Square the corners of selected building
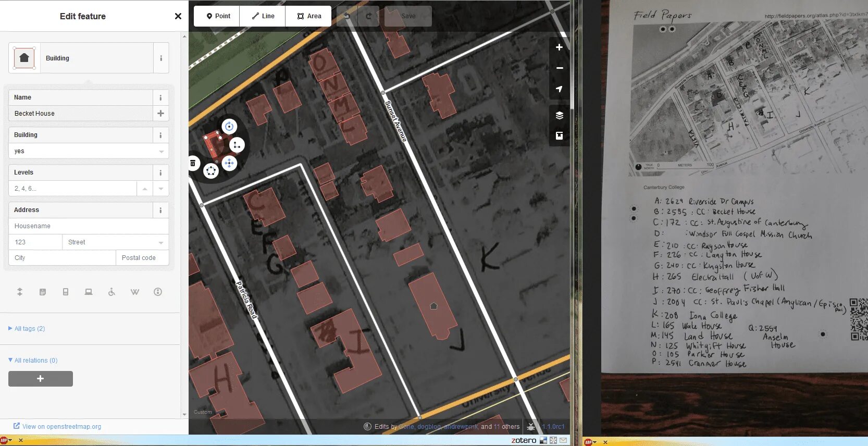Image resolution: width=868 pixels, height=446 pixels. (237, 145)
